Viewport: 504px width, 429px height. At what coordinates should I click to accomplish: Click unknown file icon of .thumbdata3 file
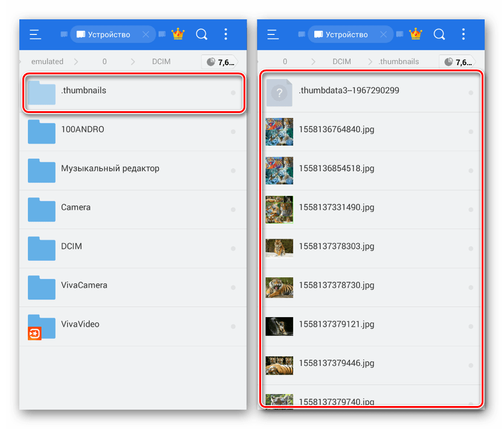point(279,92)
